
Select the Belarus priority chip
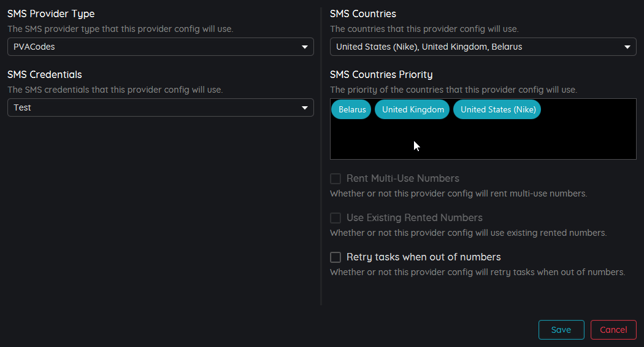tap(352, 110)
